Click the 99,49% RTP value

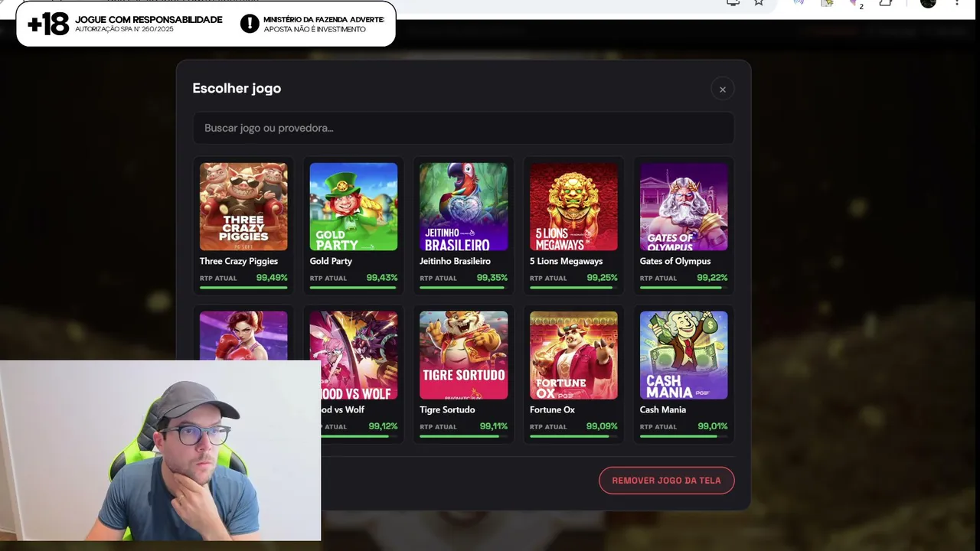tap(272, 278)
